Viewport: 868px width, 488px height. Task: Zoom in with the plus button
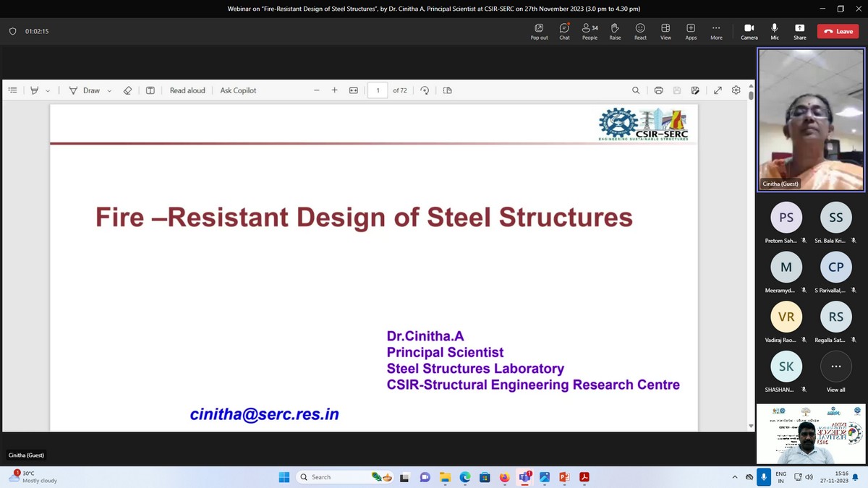pos(334,90)
